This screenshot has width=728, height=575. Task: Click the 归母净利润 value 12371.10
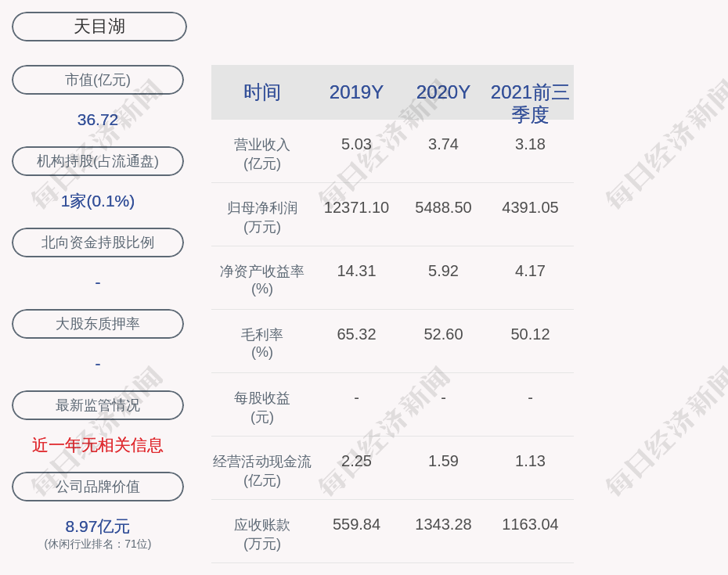coord(356,207)
